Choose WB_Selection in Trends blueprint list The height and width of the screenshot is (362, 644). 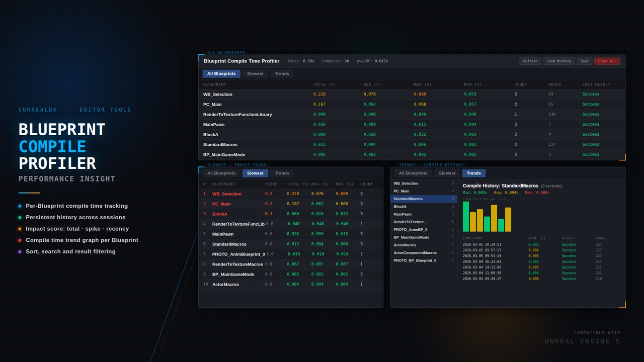coord(424,184)
